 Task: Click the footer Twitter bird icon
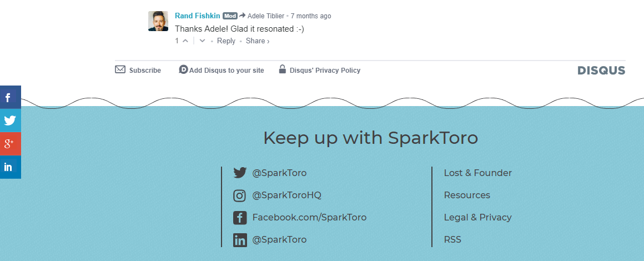click(240, 173)
